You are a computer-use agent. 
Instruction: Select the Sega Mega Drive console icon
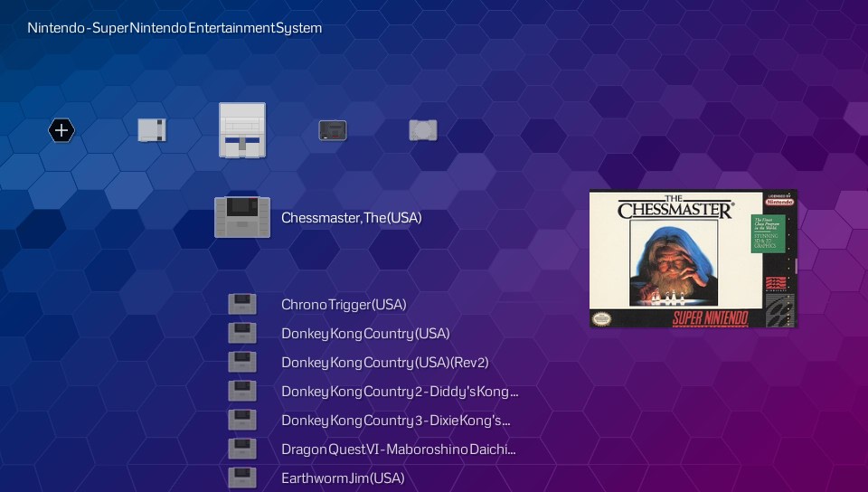pyautogui.click(x=333, y=130)
